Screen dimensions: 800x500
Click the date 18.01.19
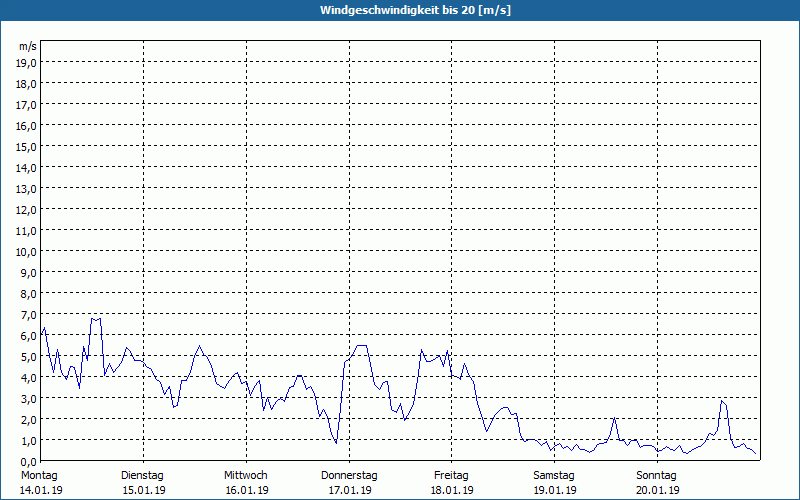pyautogui.click(x=452, y=490)
